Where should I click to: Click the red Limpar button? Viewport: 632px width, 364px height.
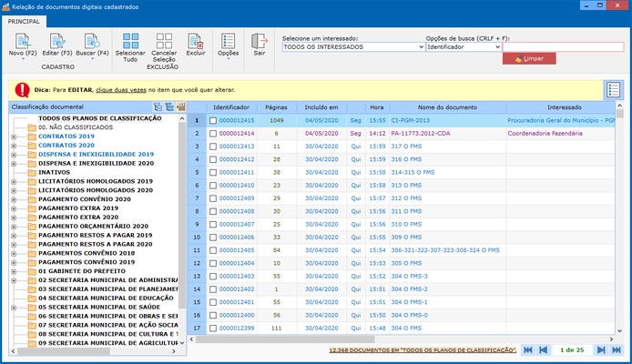(x=529, y=59)
